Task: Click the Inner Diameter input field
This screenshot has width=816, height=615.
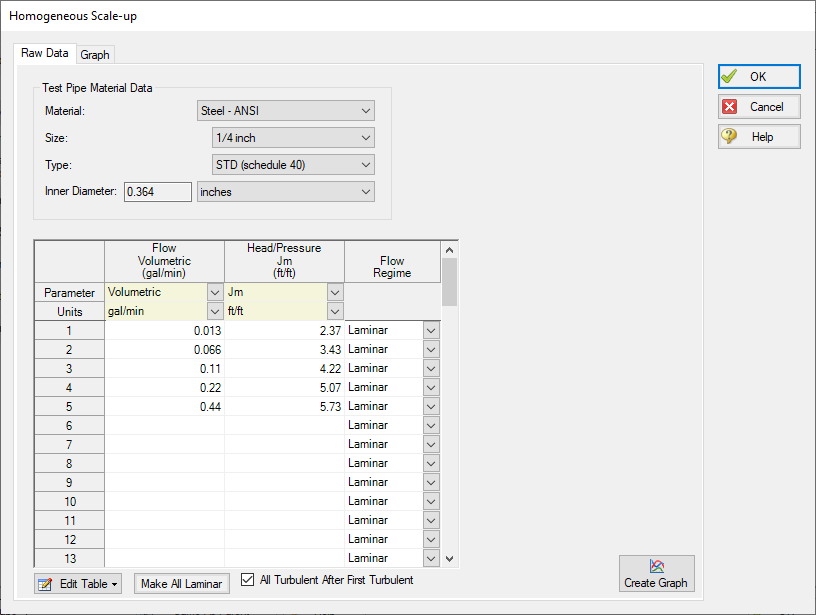Action: coord(157,192)
